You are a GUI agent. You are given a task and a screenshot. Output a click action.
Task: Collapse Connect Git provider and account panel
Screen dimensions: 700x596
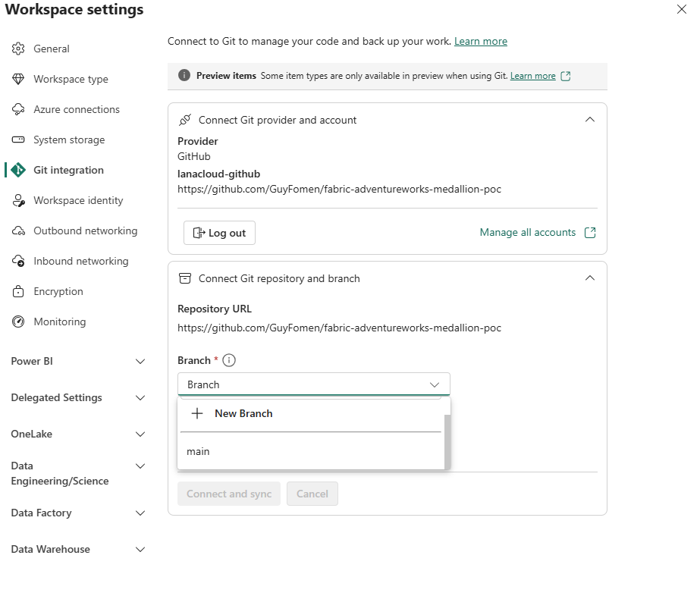pos(590,120)
